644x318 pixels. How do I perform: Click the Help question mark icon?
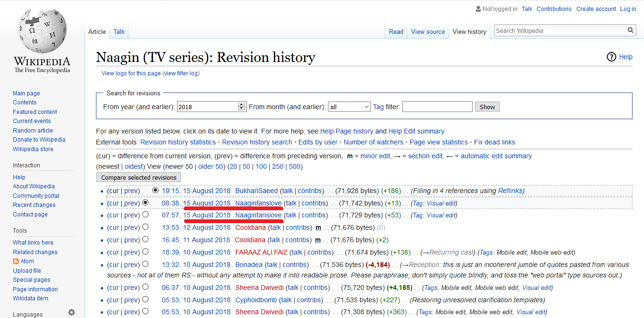(612, 57)
